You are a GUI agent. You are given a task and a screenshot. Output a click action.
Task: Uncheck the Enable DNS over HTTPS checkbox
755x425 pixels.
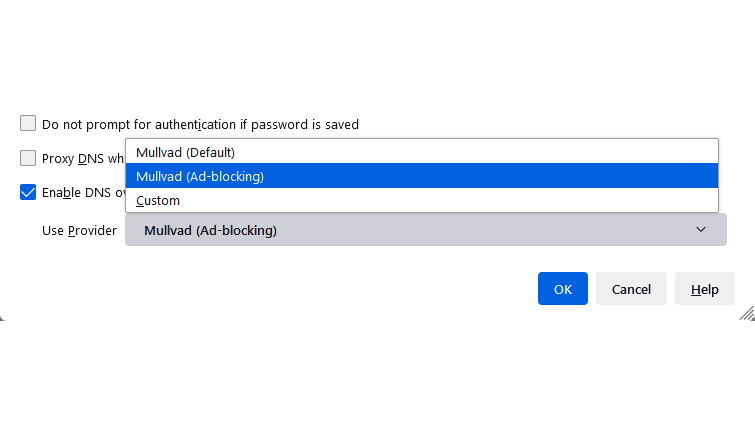pyautogui.click(x=28, y=192)
